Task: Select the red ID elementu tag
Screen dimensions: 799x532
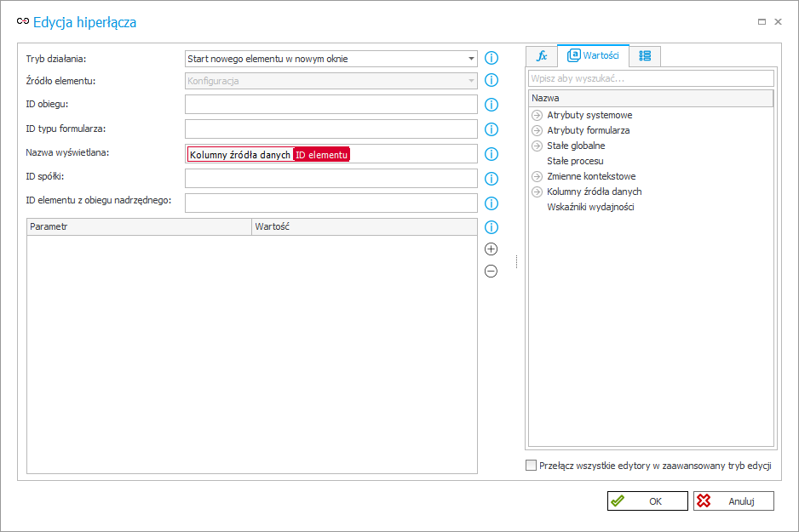Action: pyautogui.click(x=321, y=155)
